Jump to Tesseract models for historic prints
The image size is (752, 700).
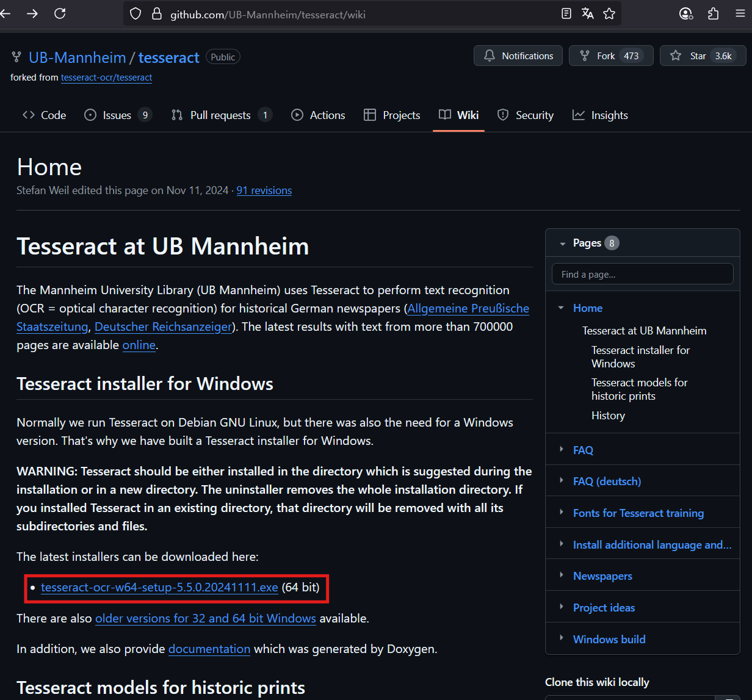tap(640, 389)
